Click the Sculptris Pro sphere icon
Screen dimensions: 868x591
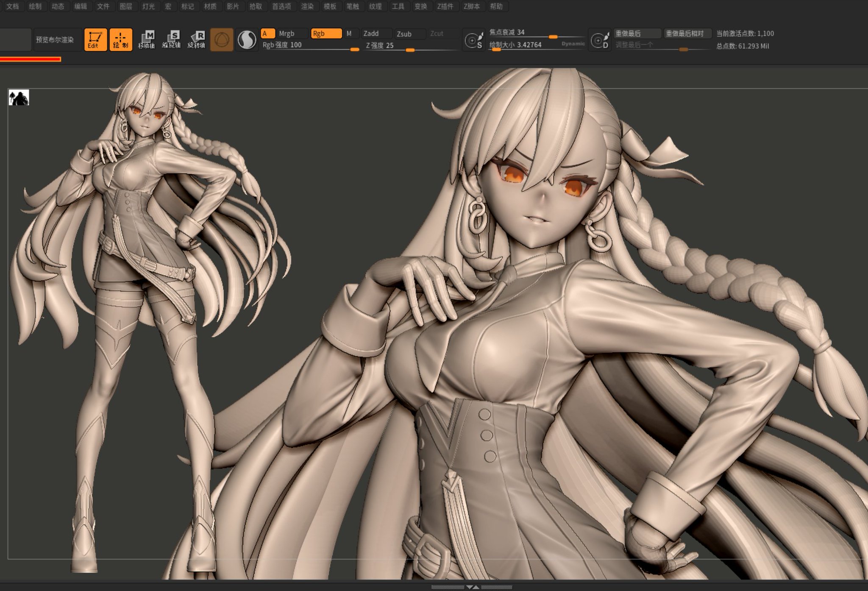pos(247,40)
